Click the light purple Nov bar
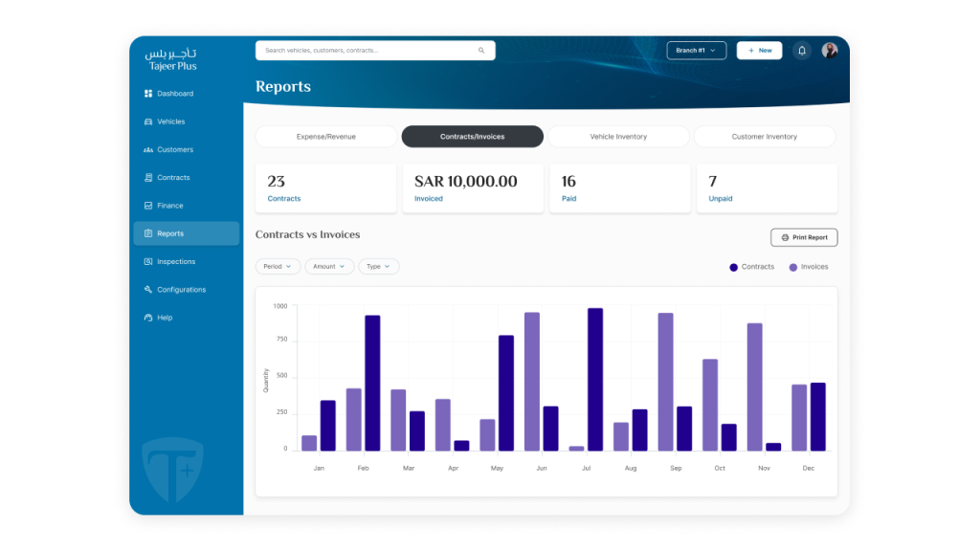 tap(755, 387)
